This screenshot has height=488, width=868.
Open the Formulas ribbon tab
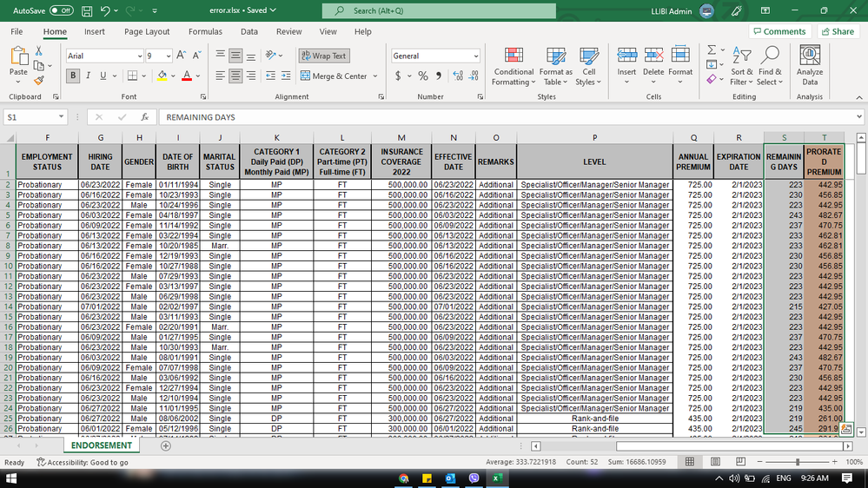[205, 31]
